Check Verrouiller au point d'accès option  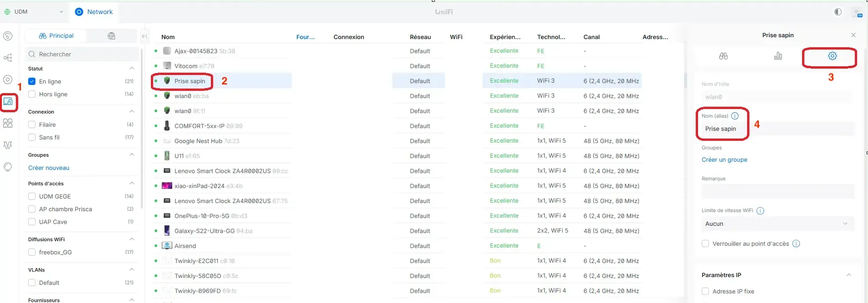(x=705, y=243)
